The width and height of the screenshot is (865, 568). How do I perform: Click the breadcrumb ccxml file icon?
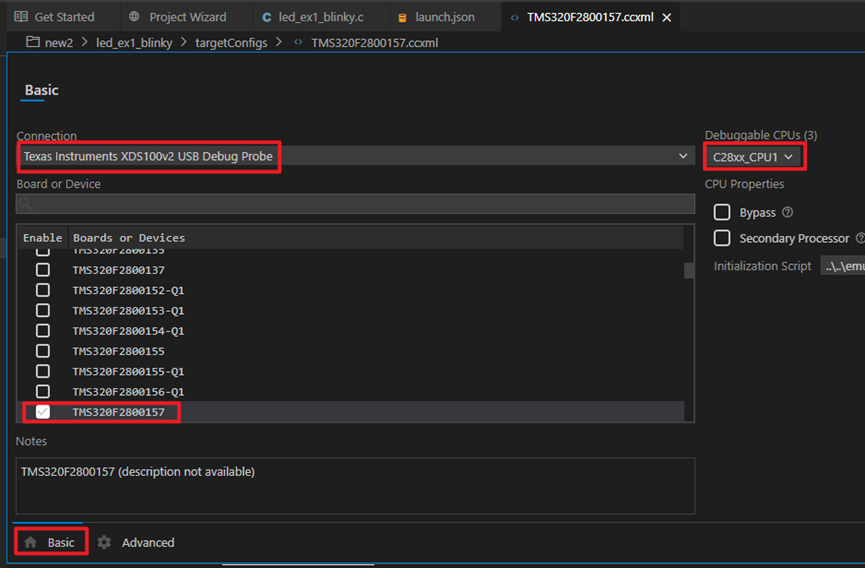(298, 42)
